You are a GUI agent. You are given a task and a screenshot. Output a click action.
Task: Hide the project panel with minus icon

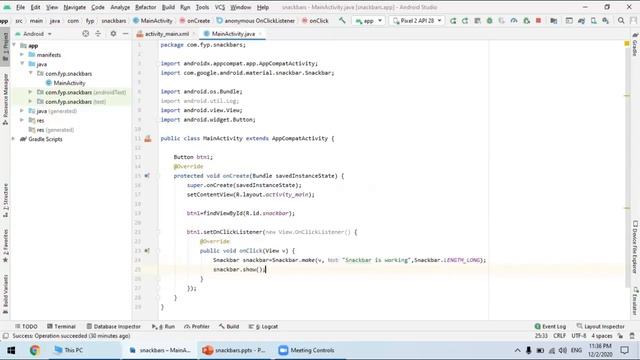[125, 34]
